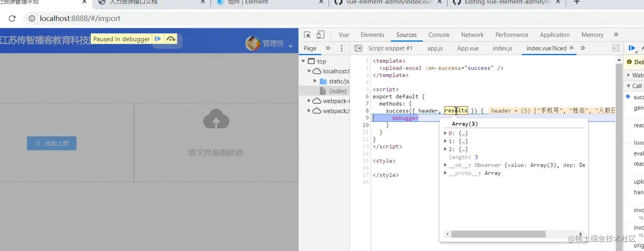
Task: Open the Performance DevTools panel
Action: [512, 35]
